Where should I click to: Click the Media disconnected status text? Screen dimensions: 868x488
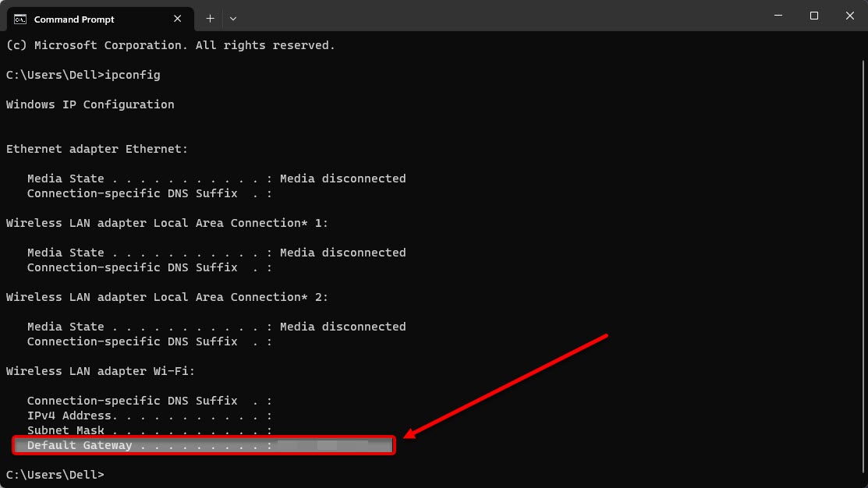342,178
